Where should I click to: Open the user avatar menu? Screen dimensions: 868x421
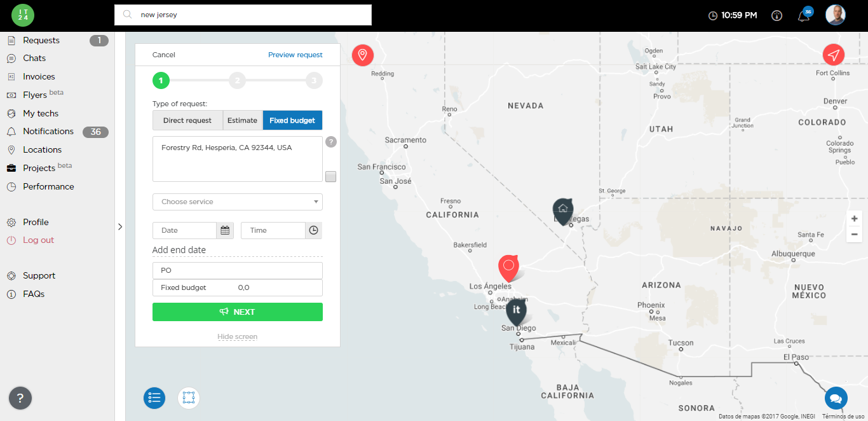tap(836, 15)
